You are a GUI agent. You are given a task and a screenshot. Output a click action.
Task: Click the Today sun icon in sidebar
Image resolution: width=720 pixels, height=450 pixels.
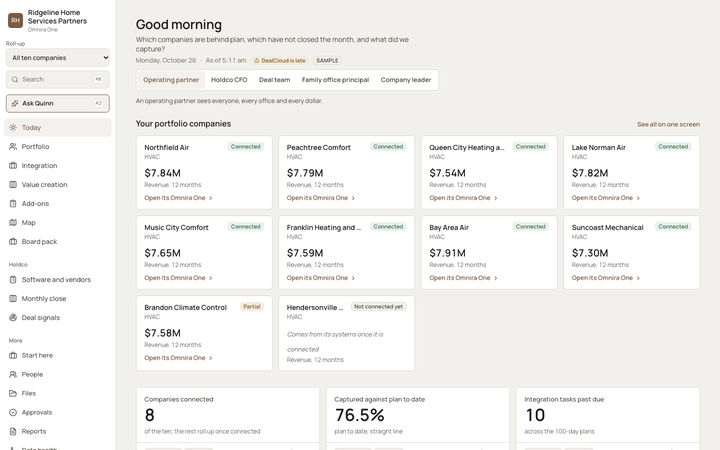click(13, 128)
